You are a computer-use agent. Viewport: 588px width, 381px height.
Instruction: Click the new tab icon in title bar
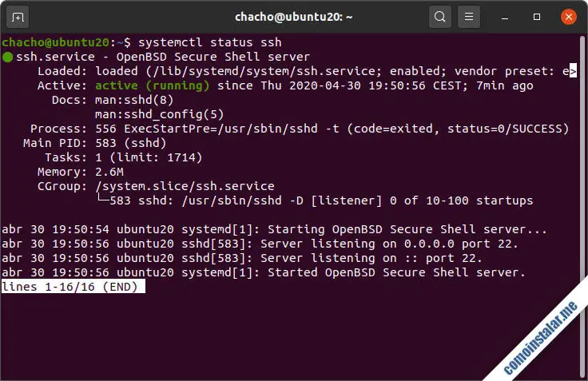point(19,16)
